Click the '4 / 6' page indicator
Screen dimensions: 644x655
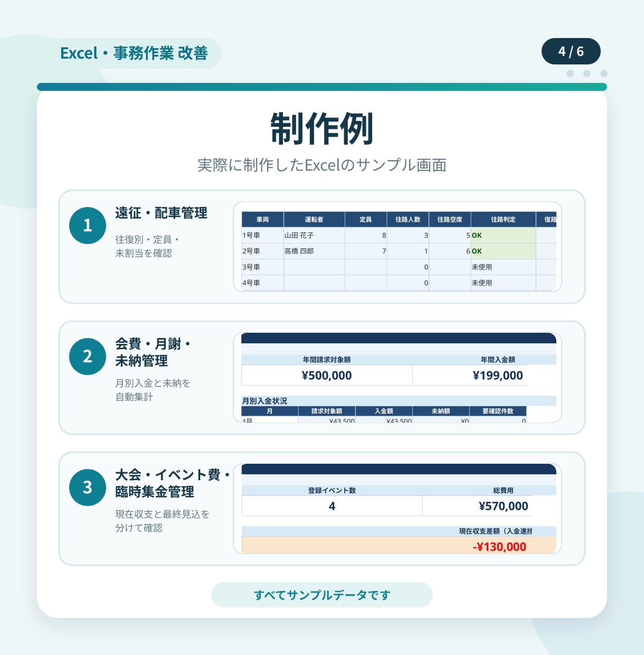coord(571,51)
